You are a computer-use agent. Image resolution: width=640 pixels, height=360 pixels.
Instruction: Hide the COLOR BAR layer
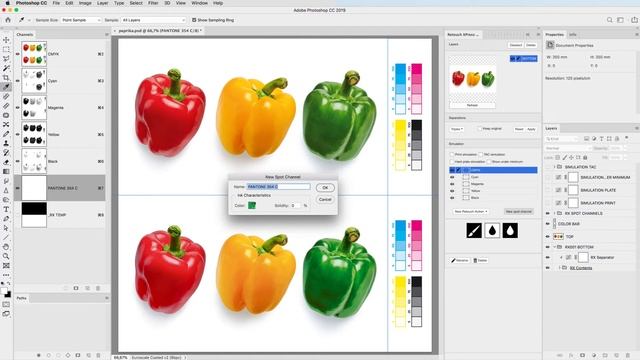[548, 224]
